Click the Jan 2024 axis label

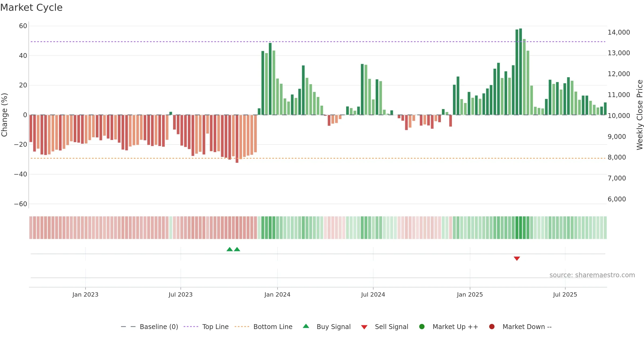277,295
